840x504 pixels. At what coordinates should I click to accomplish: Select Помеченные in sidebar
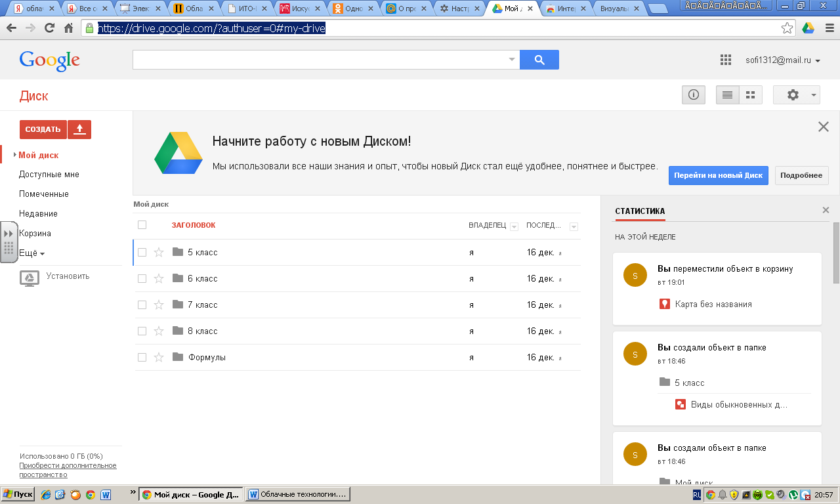click(x=43, y=194)
